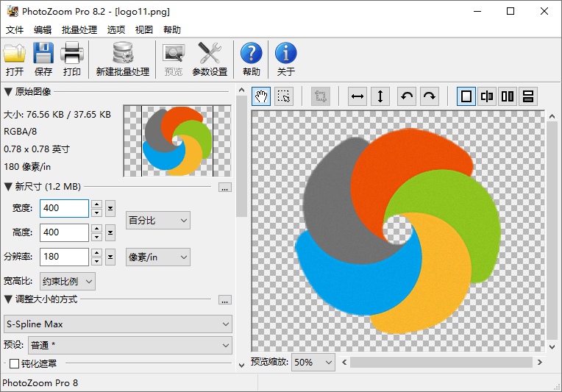Rotate image clockwise
Screen dimensions: 562x392
click(x=430, y=96)
